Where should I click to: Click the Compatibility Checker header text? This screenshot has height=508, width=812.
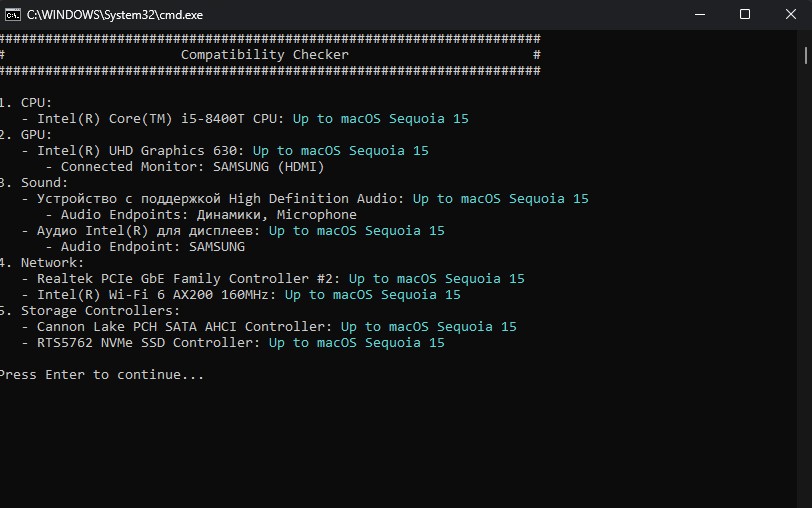coord(264,55)
